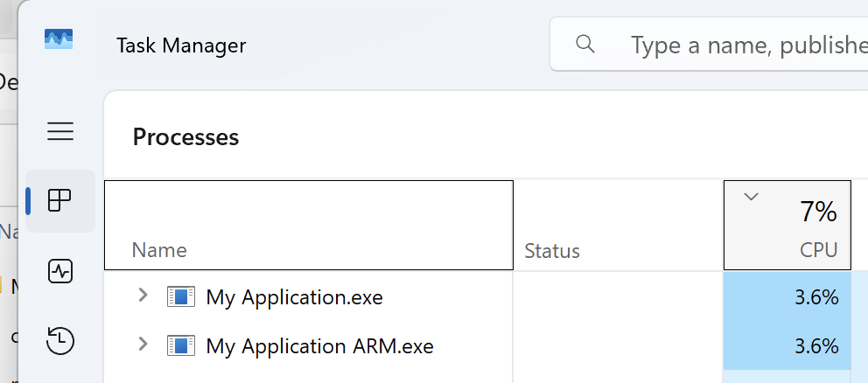Sort processes by the Name column header
This screenshot has width=868, height=383.
click(x=159, y=251)
